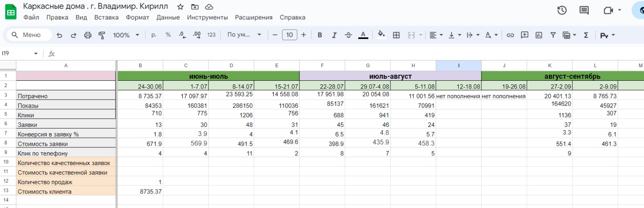Select the Paint format tool
This screenshot has width=644, height=208.
(x=102, y=35)
